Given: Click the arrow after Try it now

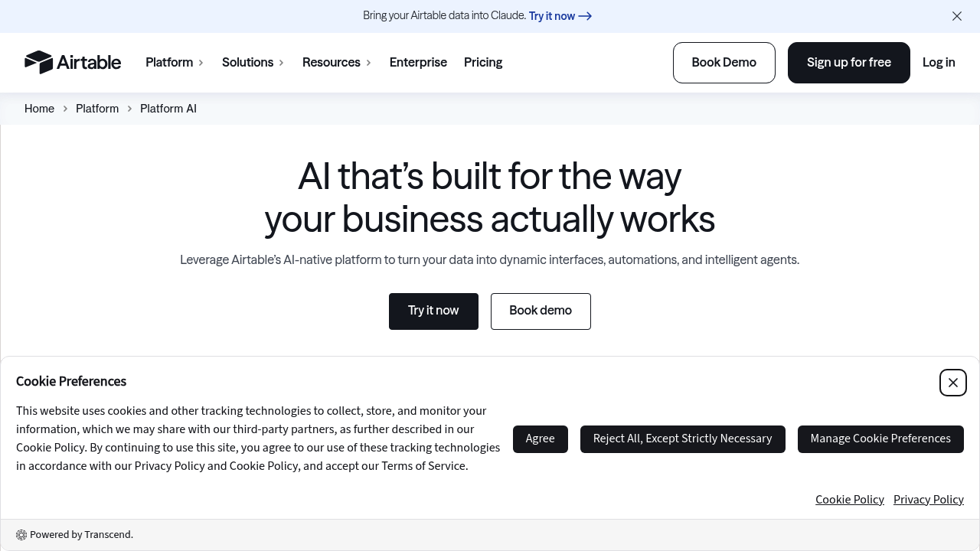Looking at the screenshot, I should coord(585,16).
